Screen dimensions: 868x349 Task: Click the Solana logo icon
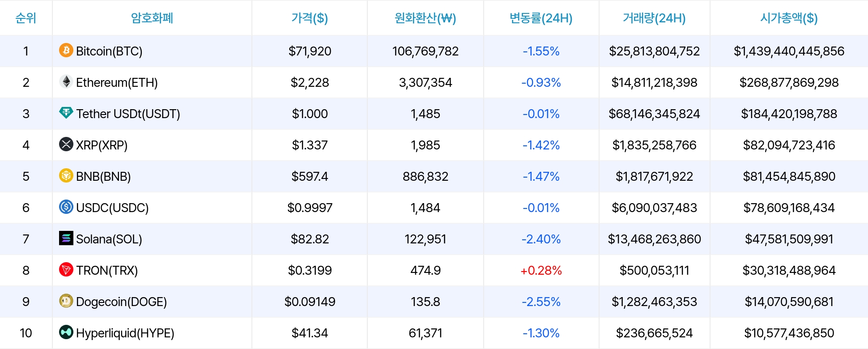[66, 239]
